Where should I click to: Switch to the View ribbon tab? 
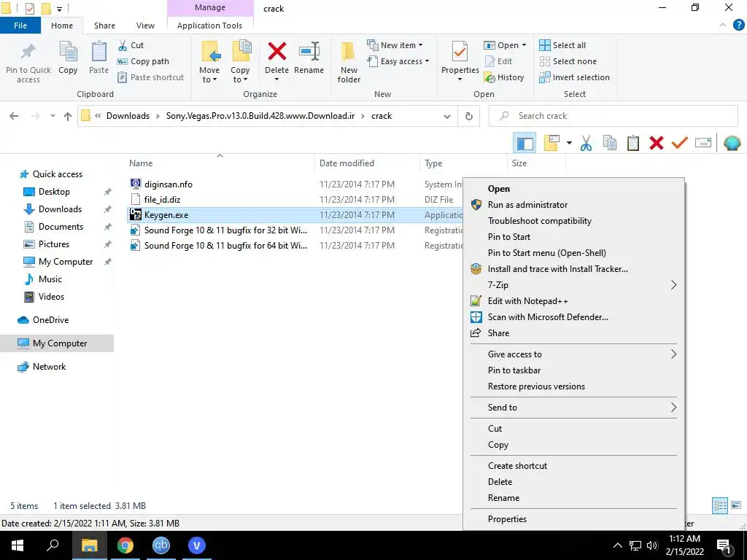[145, 26]
